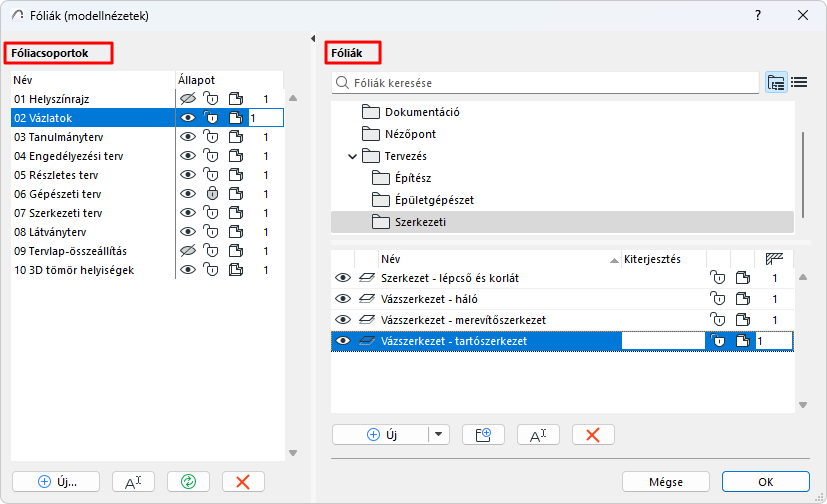Viewport: 827px width, 504px height.
Task: Open the Új button dropdown arrow
Action: 440,434
